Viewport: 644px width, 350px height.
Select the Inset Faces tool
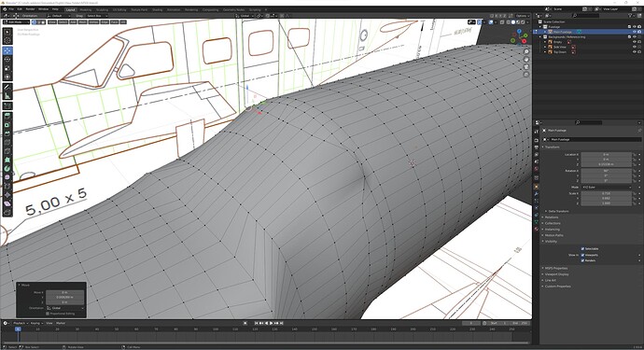coord(7,125)
